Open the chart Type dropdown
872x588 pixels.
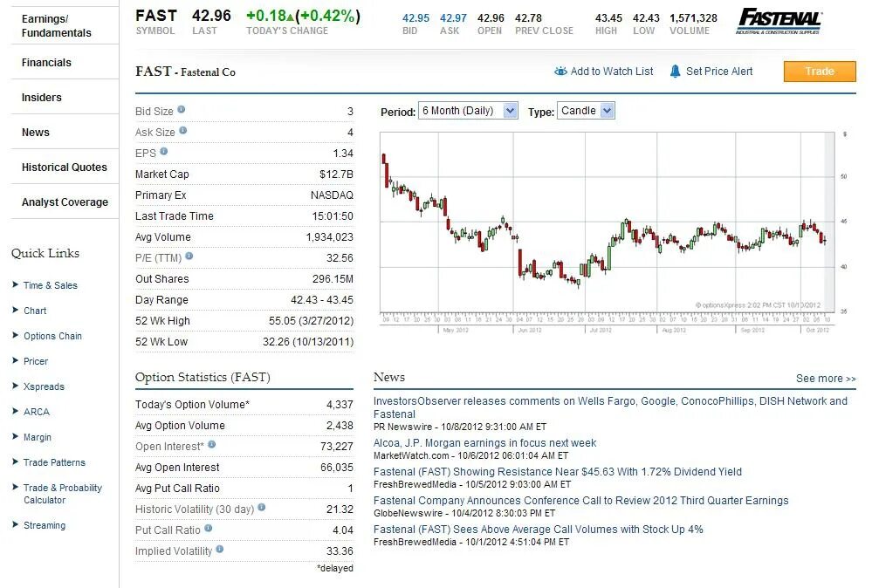(x=586, y=111)
